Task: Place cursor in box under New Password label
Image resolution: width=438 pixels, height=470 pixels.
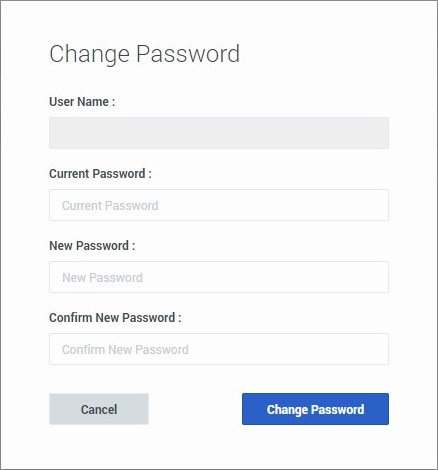Action: tap(219, 277)
